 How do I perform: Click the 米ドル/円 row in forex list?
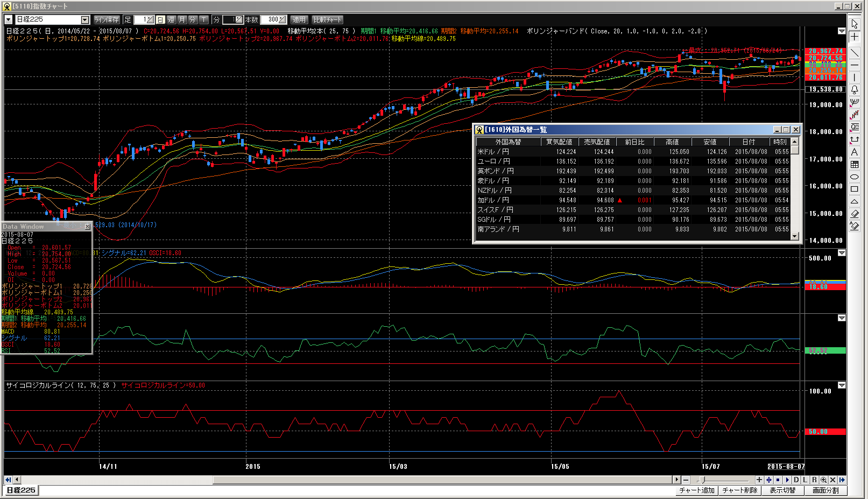[494, 152]
